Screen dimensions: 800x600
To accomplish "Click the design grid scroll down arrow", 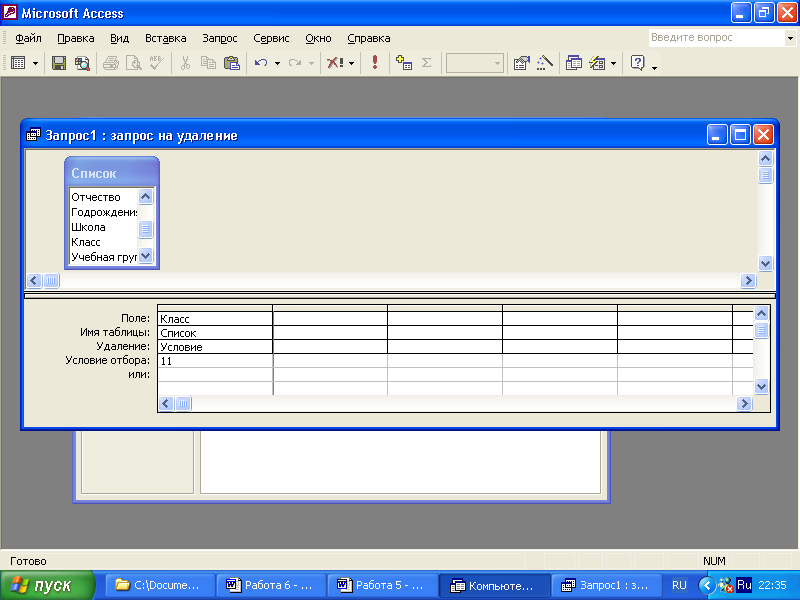I will point(761,386).
